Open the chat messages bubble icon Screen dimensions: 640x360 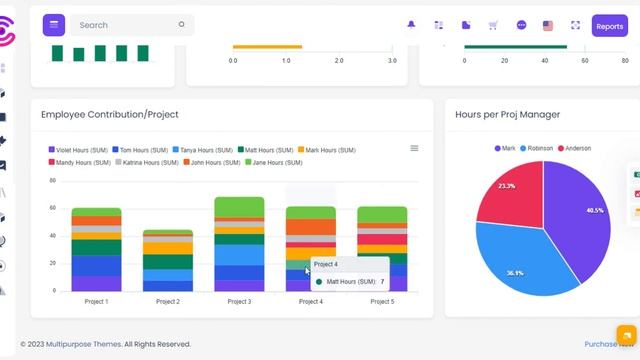click(x=521, y=25)
